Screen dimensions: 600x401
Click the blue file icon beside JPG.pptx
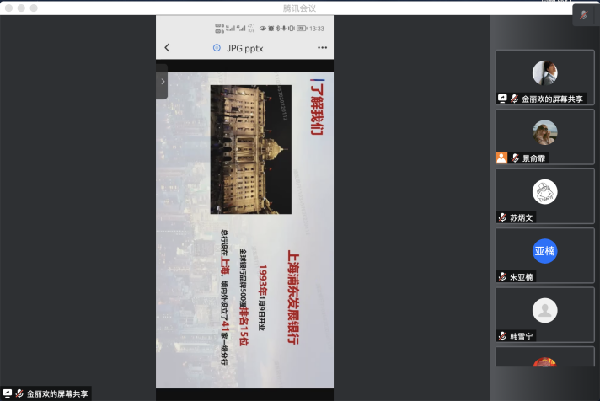click(215, 48)
